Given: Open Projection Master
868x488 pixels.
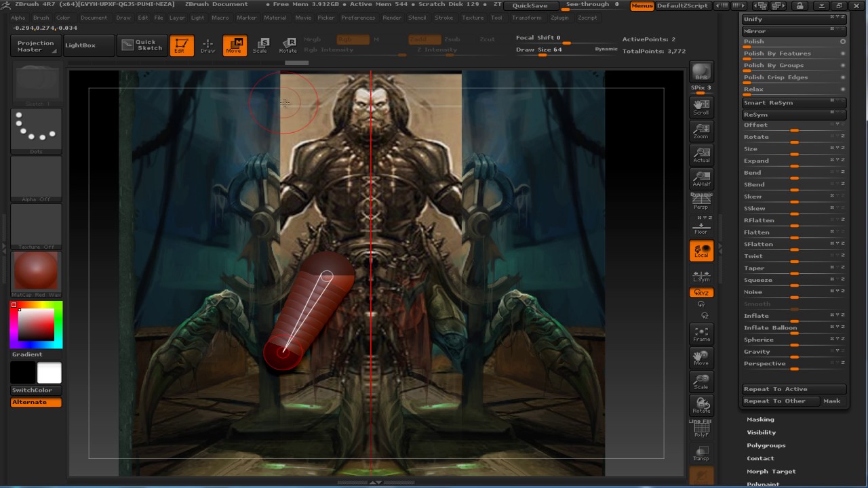Looking at the screenshot, I should 35,45.
